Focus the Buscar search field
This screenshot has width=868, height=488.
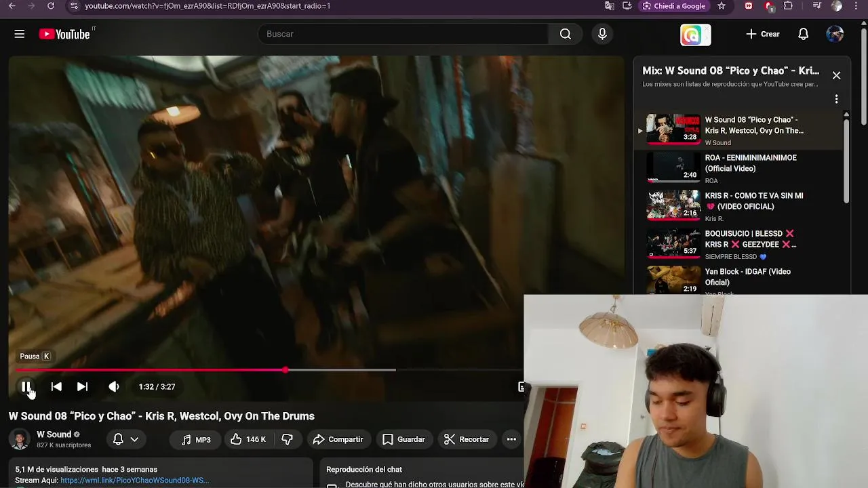403,34
